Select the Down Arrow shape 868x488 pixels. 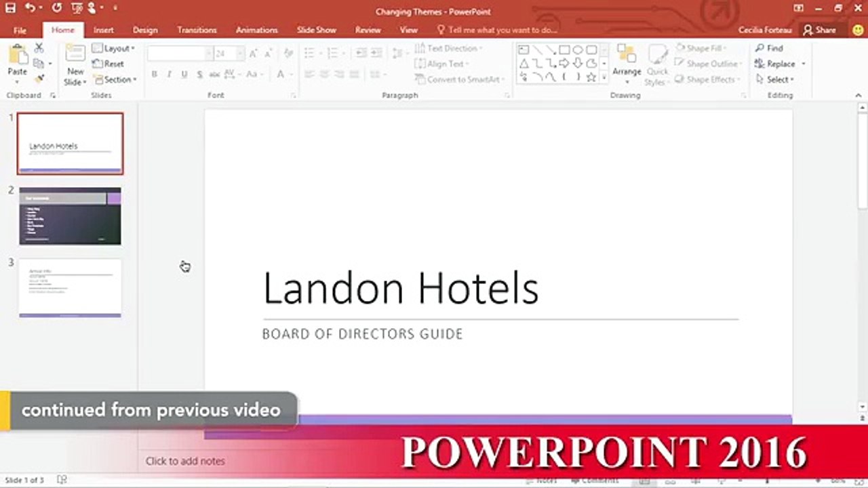tap(578, 64)
